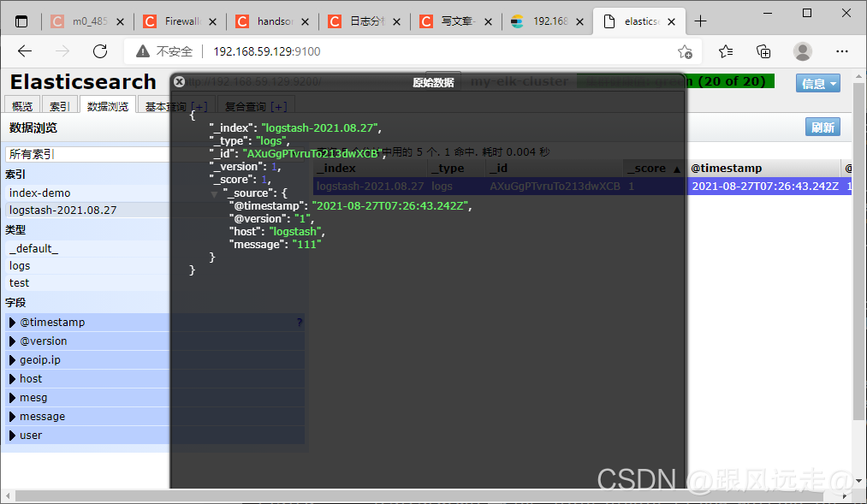Click the "logstash-2021.08.27" JSON index value

(319, 127)
